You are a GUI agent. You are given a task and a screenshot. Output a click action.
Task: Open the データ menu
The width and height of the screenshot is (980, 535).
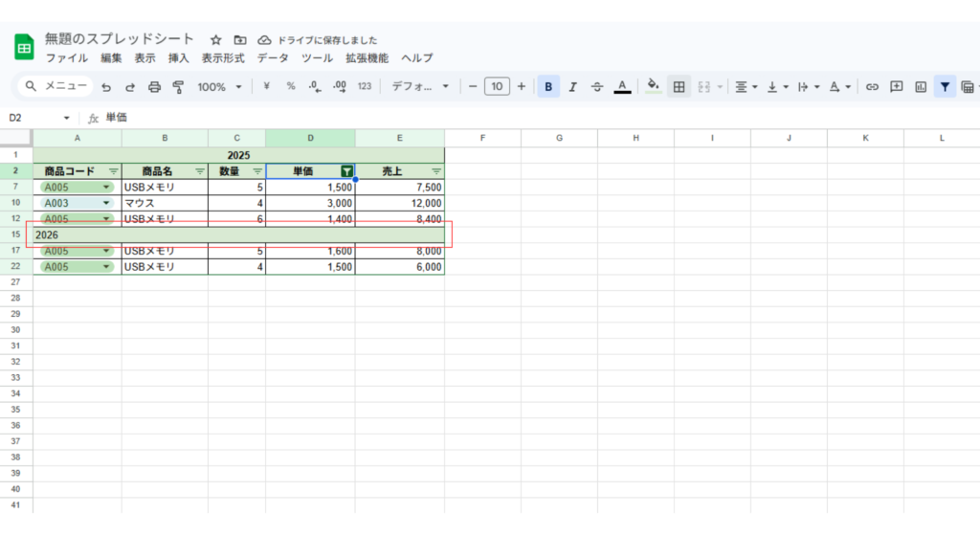pyautogui.click(x=273, y=58)
